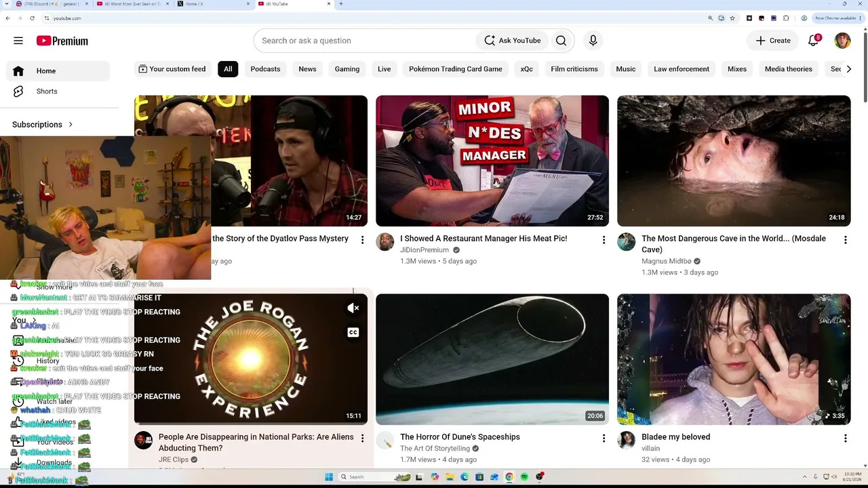Show more category chips with arrow
Image resolution: width=868 pixels, height=488 pixels.
(x=848, y=69)
